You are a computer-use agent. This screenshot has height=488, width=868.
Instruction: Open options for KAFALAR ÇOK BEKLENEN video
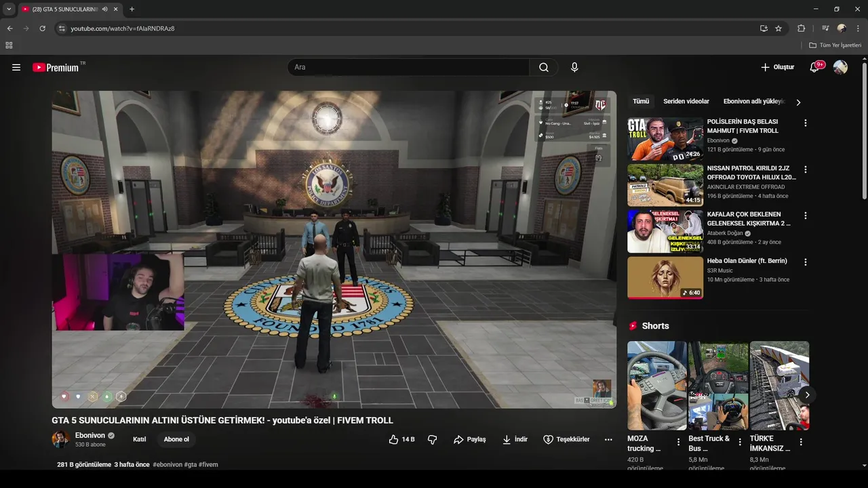click(806, 216)
